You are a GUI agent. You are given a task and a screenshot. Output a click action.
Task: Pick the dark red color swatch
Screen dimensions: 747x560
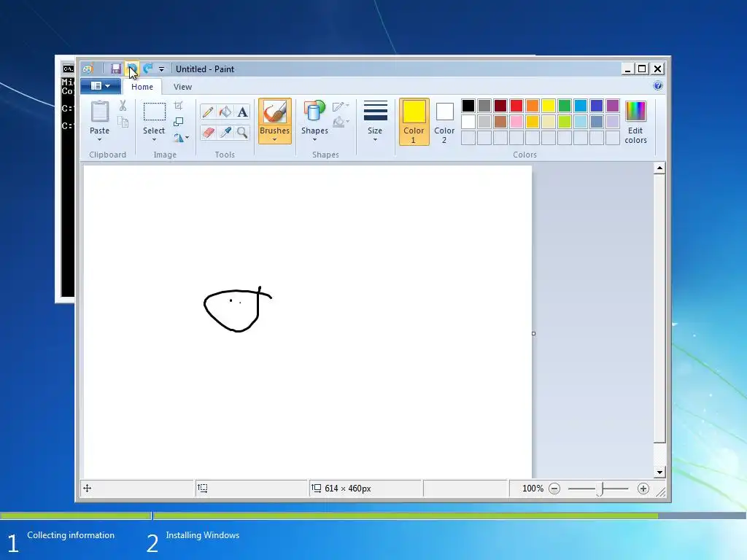tap(500, 106)
